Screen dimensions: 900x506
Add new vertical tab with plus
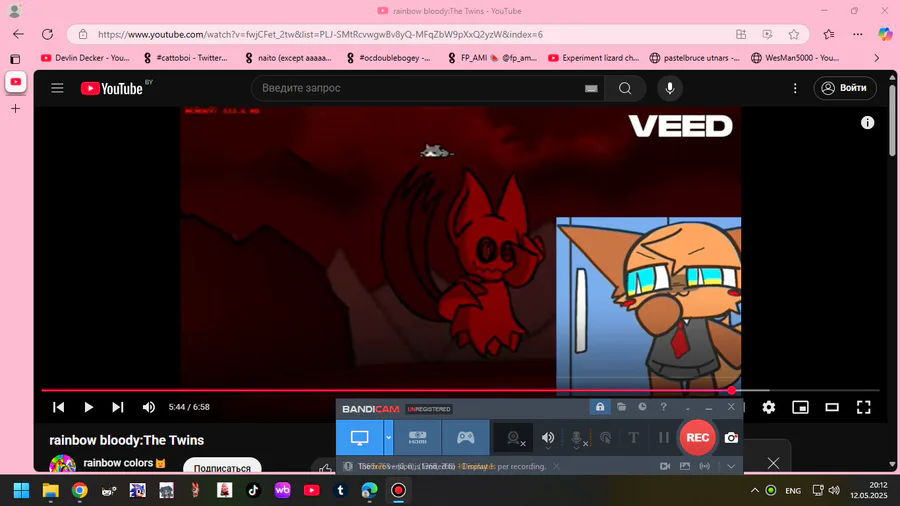click(x=15, y=108)
